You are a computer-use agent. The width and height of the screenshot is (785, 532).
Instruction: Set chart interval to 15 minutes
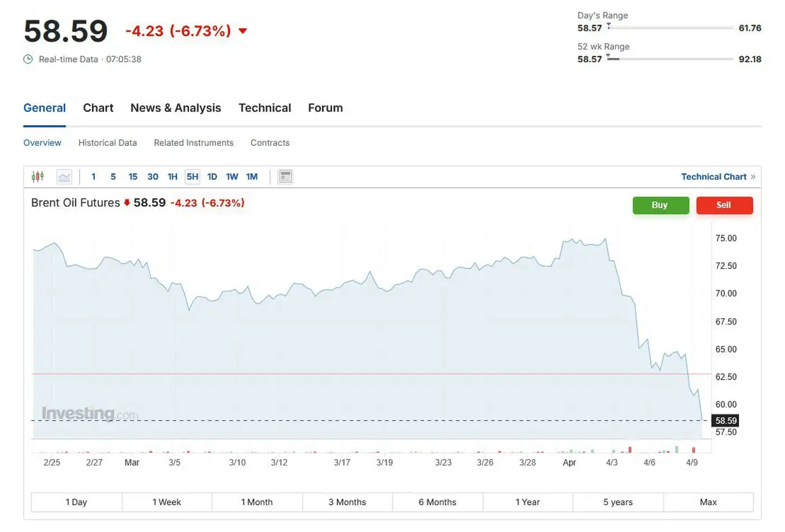tap(133, 177)
